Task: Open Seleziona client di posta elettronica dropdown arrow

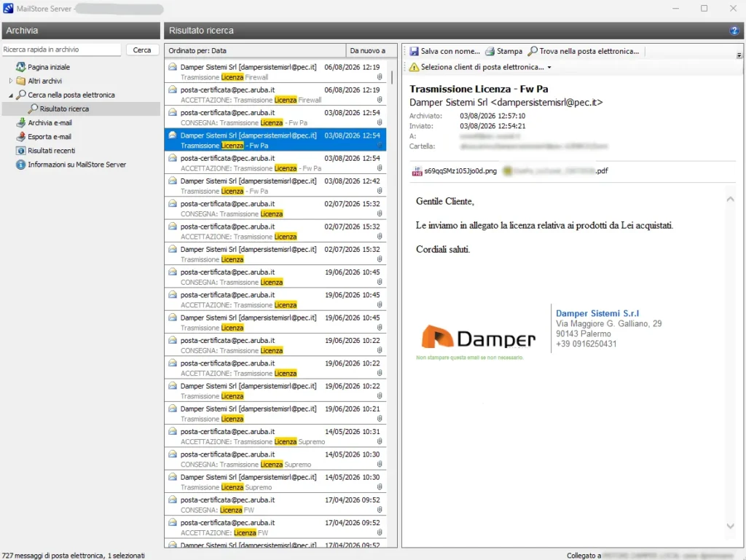Action: coord(549,67)
